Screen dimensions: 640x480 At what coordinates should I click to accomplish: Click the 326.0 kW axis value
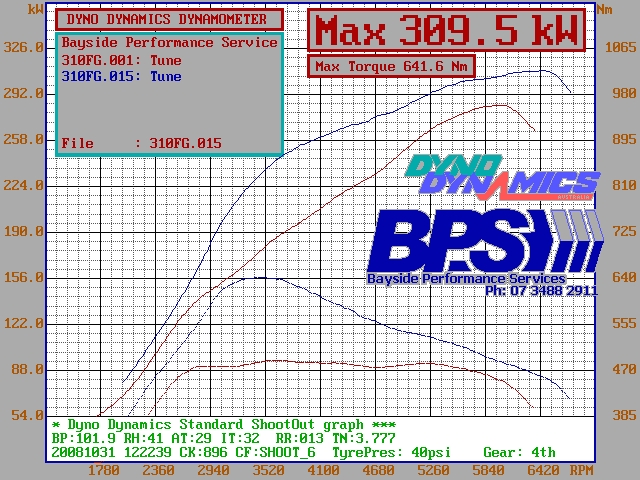click(24, 47)
